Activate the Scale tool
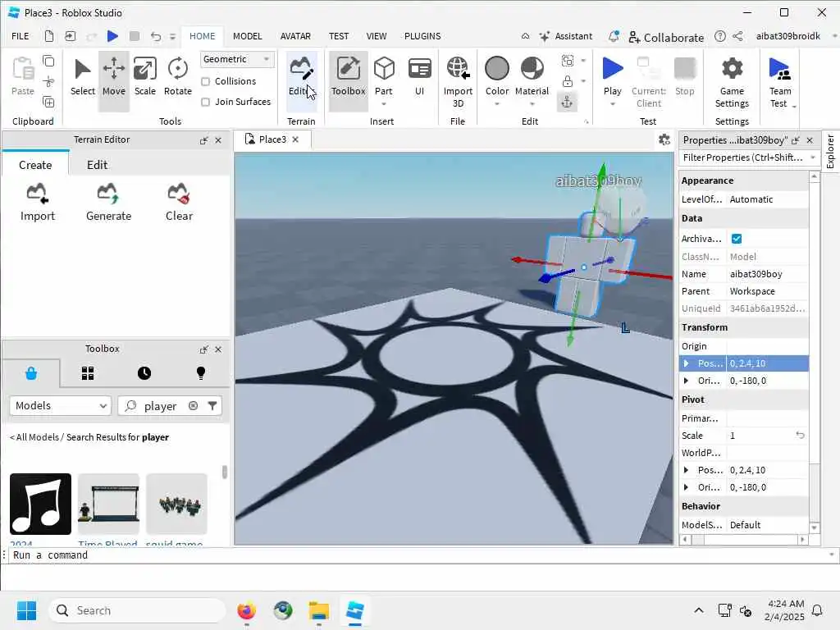 (x=145, y=78)
